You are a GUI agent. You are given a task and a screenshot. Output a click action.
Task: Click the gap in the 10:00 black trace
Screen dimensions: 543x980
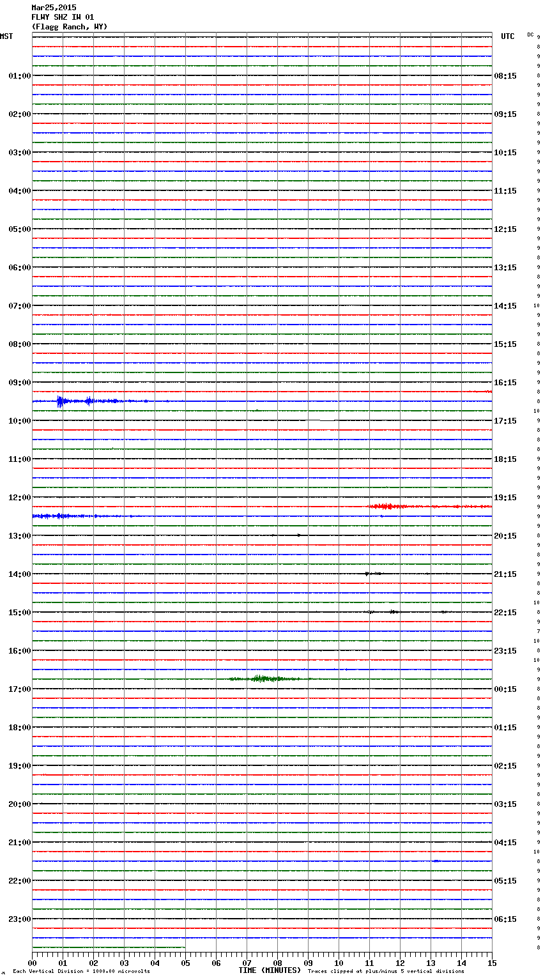[x=327, y=420]
